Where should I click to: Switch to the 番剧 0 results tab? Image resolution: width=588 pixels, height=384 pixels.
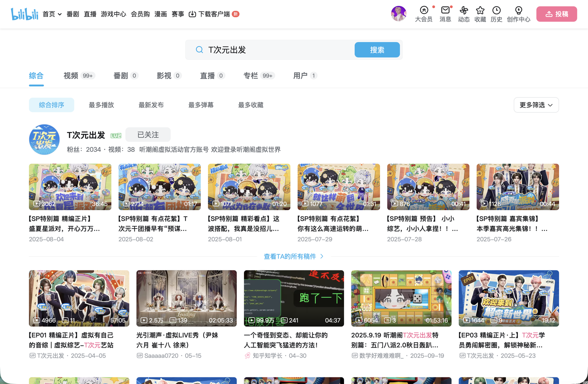(126, 76)
